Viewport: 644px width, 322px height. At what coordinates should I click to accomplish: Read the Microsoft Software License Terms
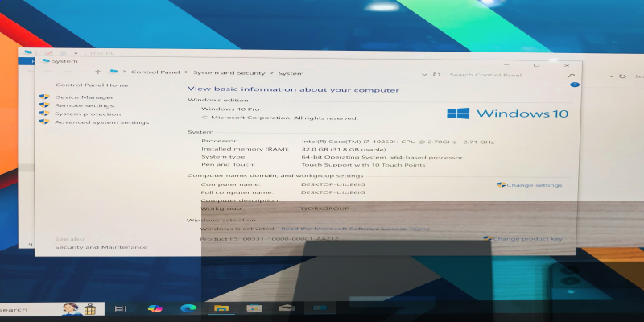[x=355, y=229]
